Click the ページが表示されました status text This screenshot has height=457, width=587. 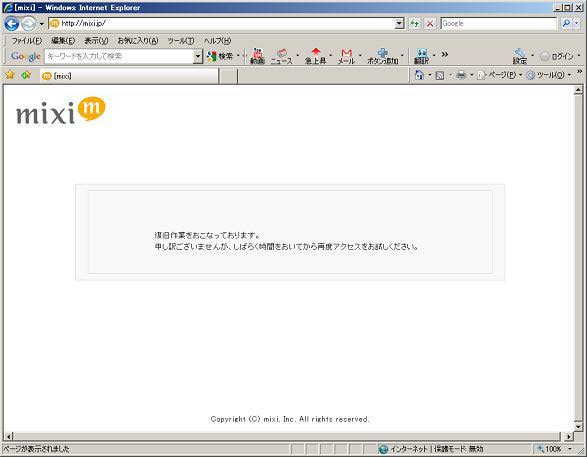click(36, 449)
